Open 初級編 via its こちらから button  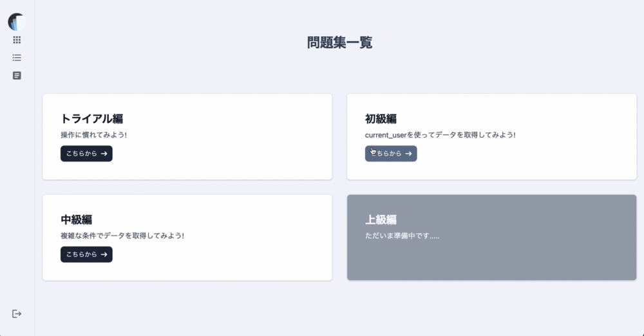coord(391,154)
